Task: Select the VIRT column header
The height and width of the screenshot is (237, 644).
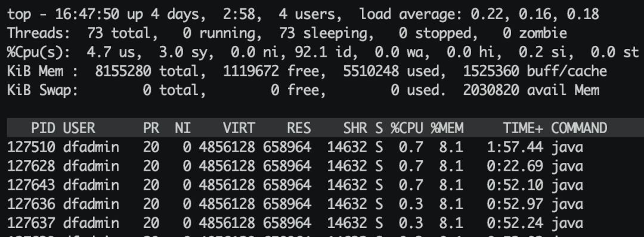Action: (x=239, y=128)
